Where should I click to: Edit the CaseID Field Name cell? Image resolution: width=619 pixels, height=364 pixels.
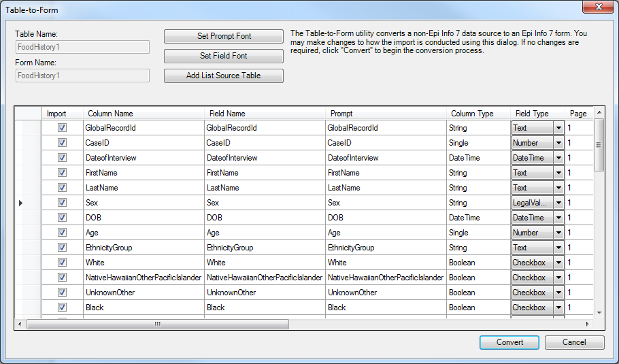tap(265, 143)
